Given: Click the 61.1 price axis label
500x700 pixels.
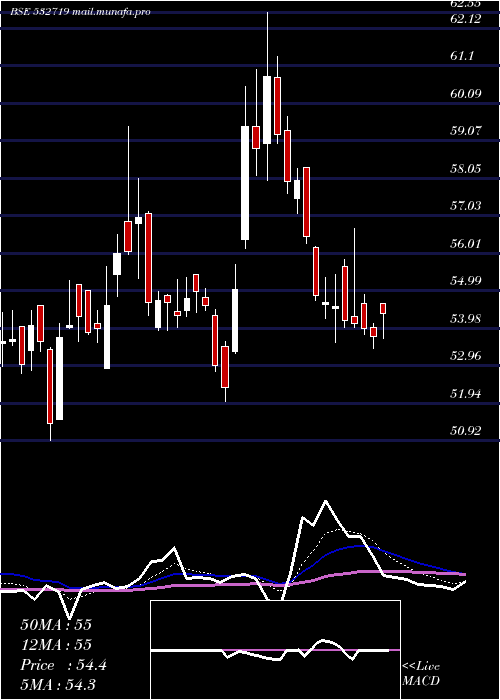Looking at the screenshot, I should click(x=462, y=56).
